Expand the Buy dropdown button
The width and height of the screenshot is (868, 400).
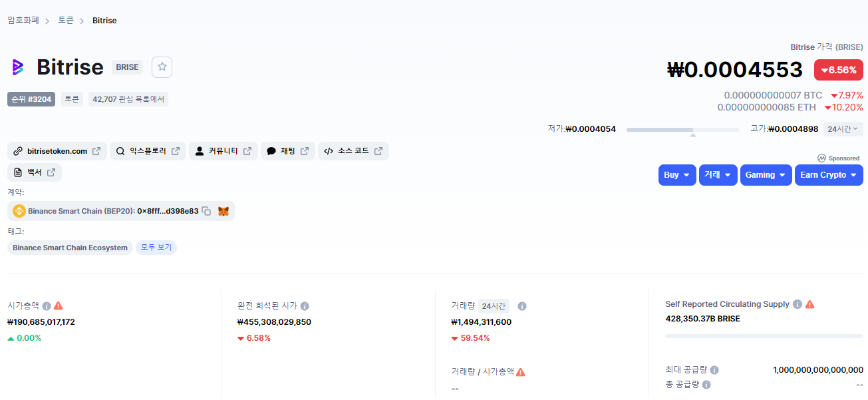(x=677, y=175)
